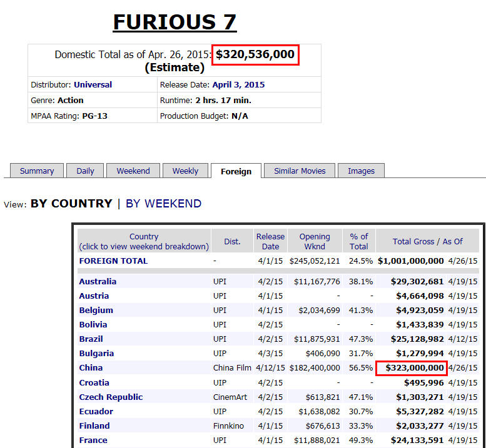Screen dimensions: 486x448
Task: Open the Similar Movies tab
Action: [300, 171]
